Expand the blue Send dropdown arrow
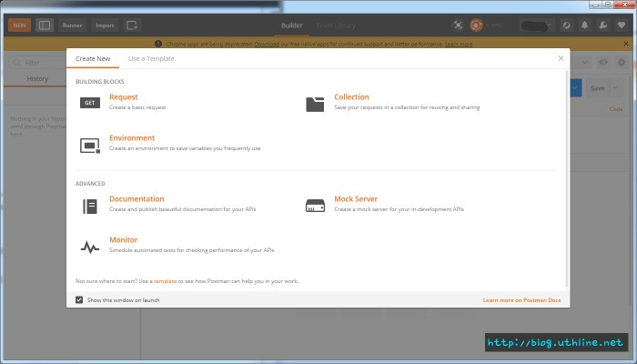The width and height of the screenshot is (637, 364). [x=576, y=87]
